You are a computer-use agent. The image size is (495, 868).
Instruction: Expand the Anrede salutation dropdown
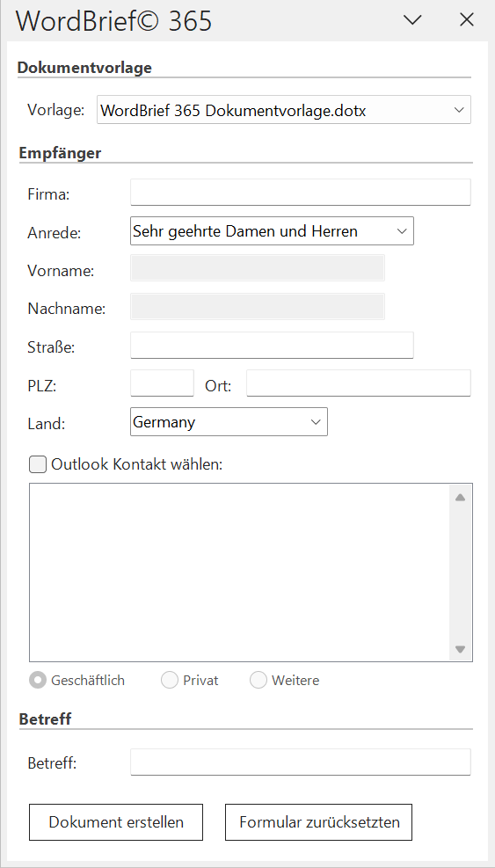point(272,230)
